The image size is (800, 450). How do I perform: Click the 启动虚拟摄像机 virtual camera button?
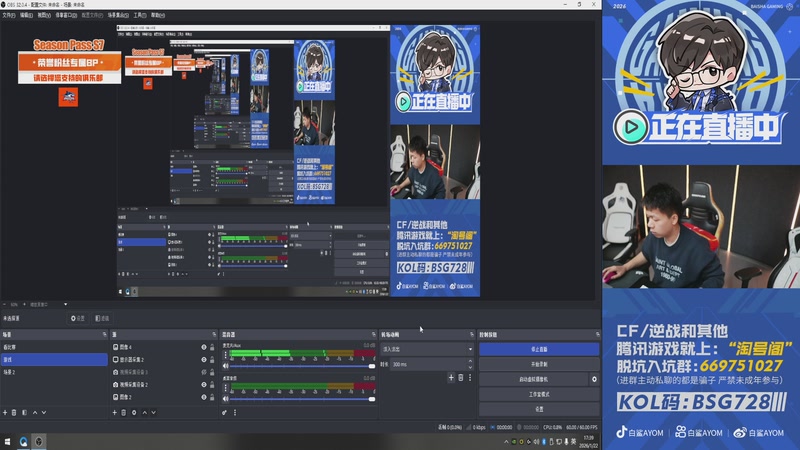(534, 379)
